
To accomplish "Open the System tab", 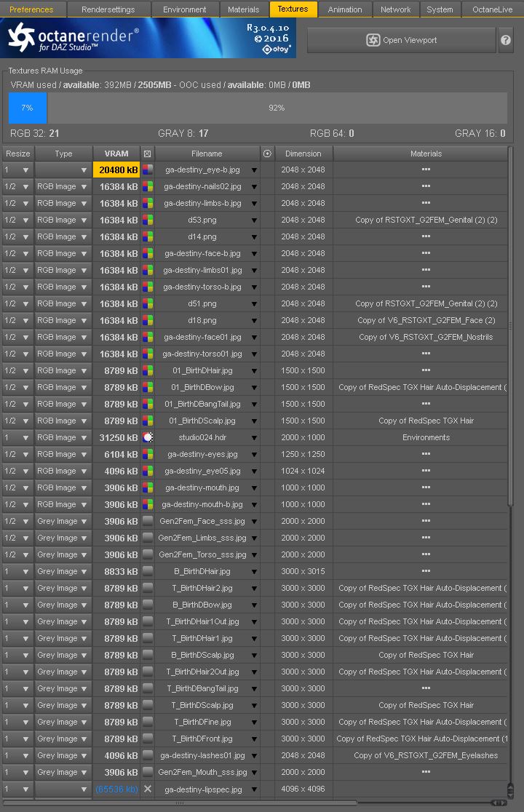I will 440,9.
